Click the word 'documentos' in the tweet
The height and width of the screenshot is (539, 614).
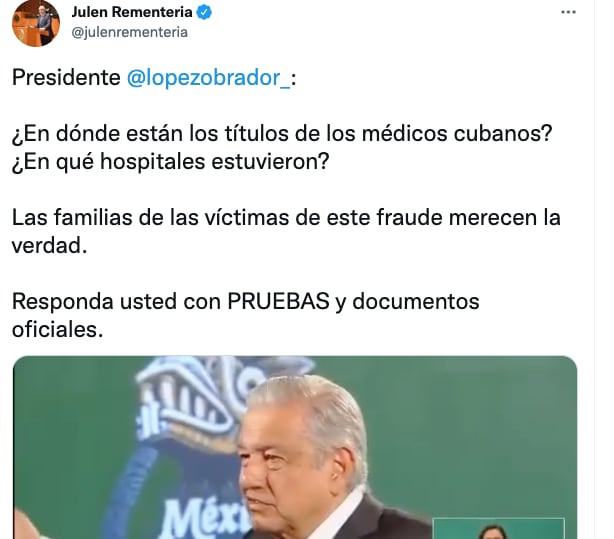pyautogui.click(x=415, y=302)
